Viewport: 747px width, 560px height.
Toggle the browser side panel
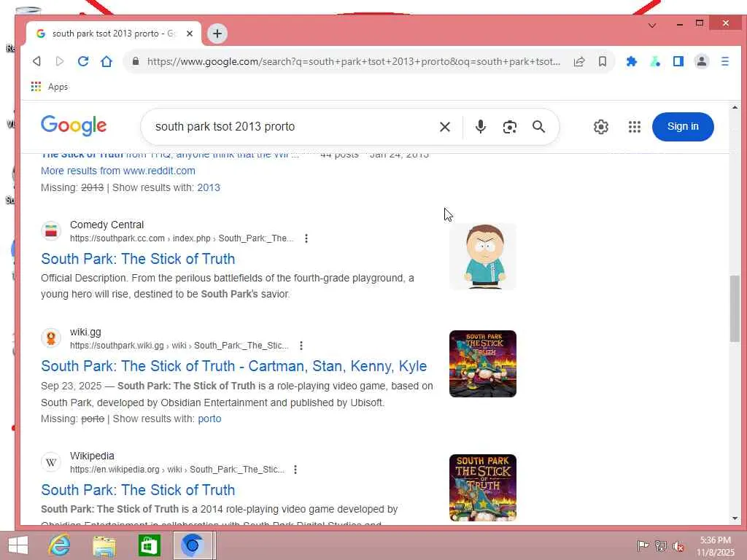(x=678, y=61)
